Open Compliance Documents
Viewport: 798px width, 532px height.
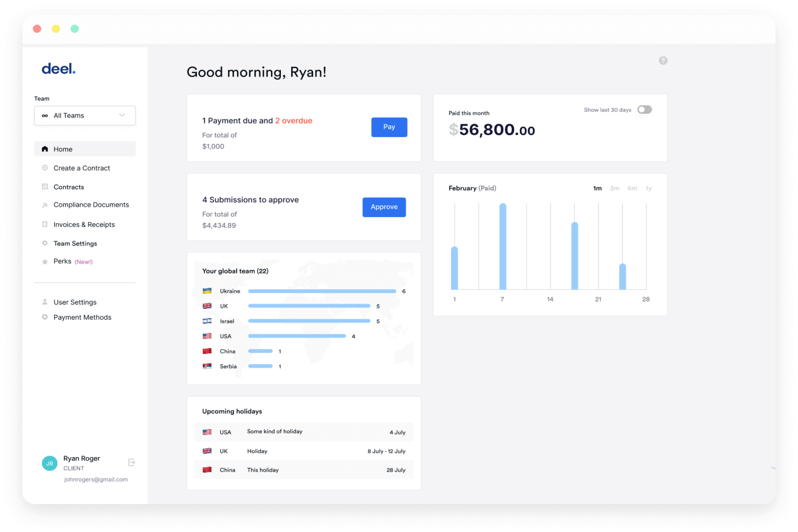pyautogui.click(x=91, y=205)
